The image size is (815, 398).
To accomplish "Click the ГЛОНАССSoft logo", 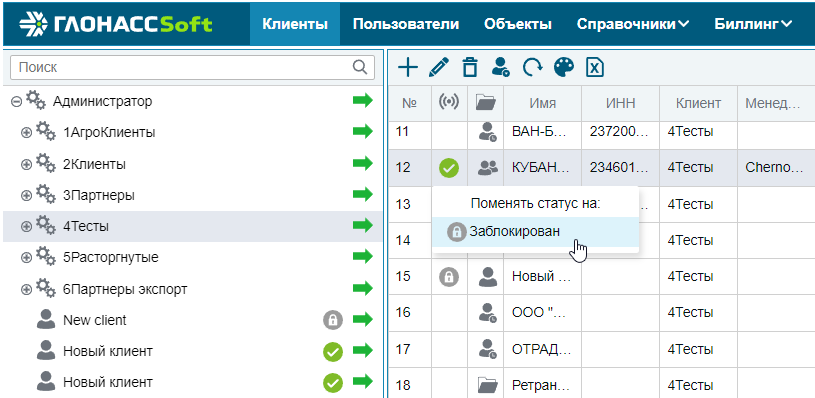I will click(x=116, y=24).
